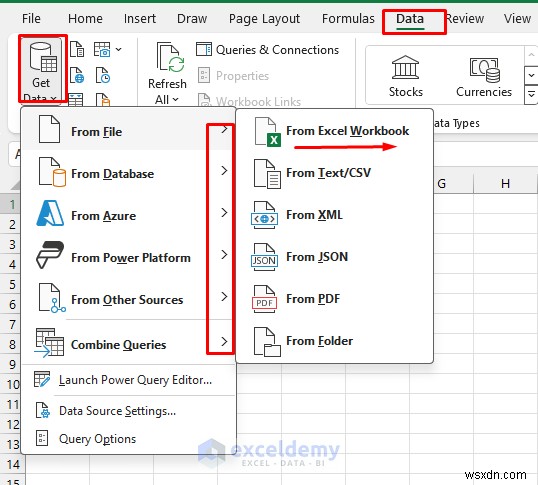Choose Combine Queries menu entry

point(129,343)
